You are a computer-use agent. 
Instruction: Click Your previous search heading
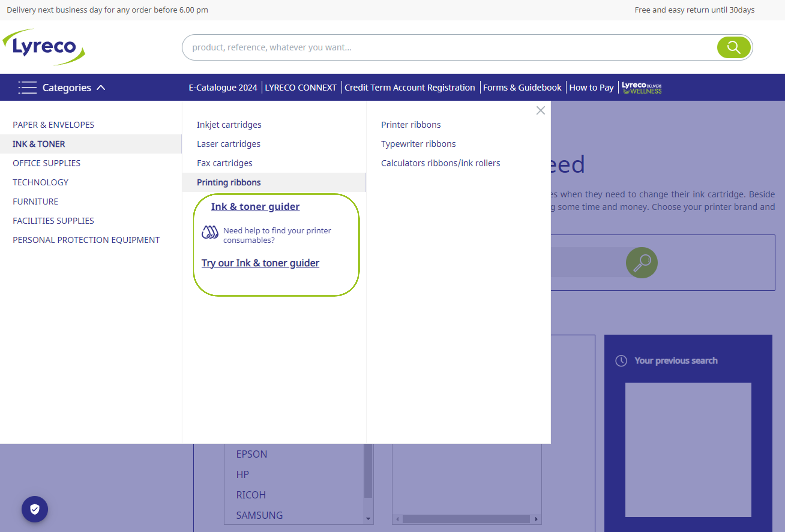click(x=676, y=361)
